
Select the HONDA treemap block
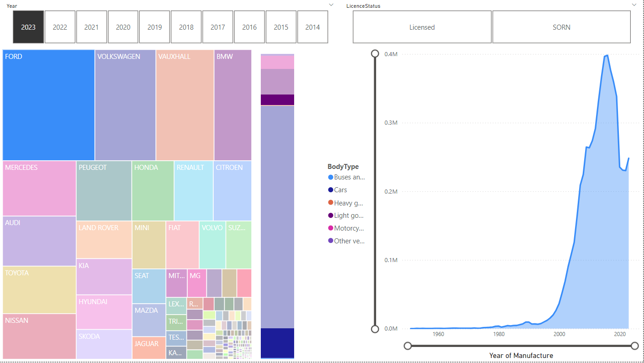pyautogui.click(x=153, y=191)
